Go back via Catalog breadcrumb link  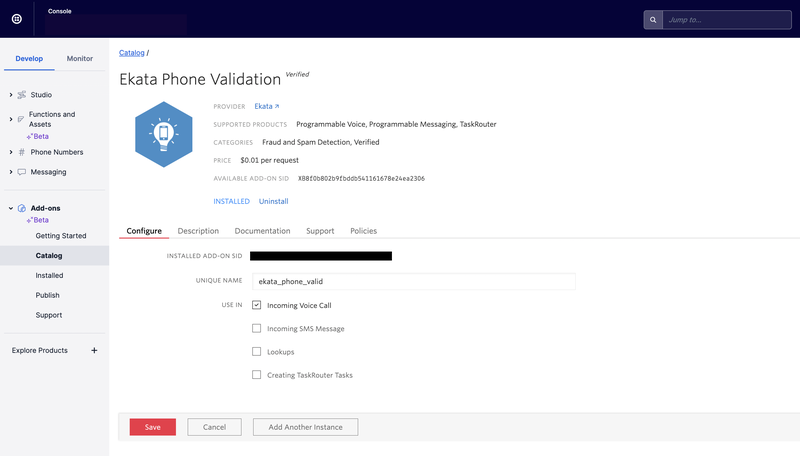pyautogui.click(x=132, y=53)
